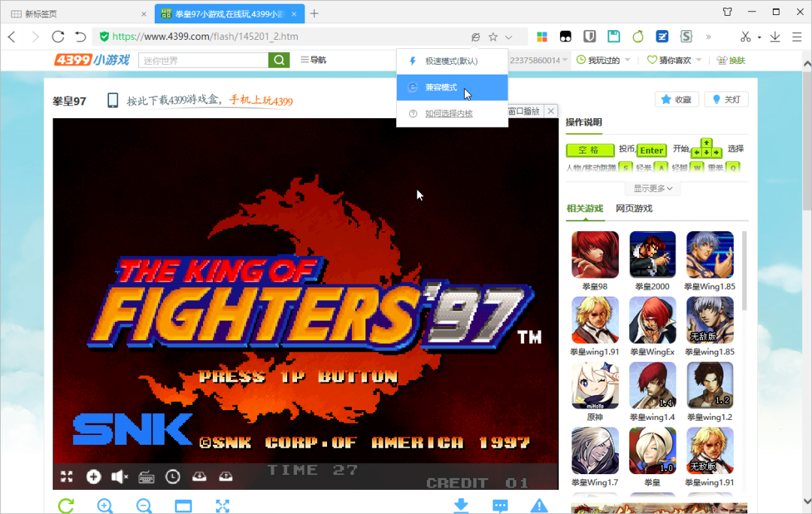
Task: Click the fullscreen arrows icon in the game bar
Action: pyautogui.click(x=67, y=476)
